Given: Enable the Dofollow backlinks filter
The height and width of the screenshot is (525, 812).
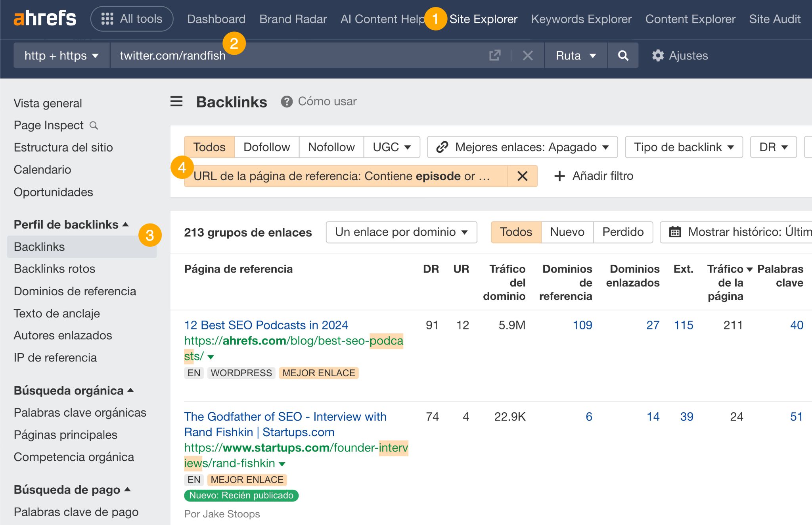Looking at the screenshot, I should [x=266, y=147].
